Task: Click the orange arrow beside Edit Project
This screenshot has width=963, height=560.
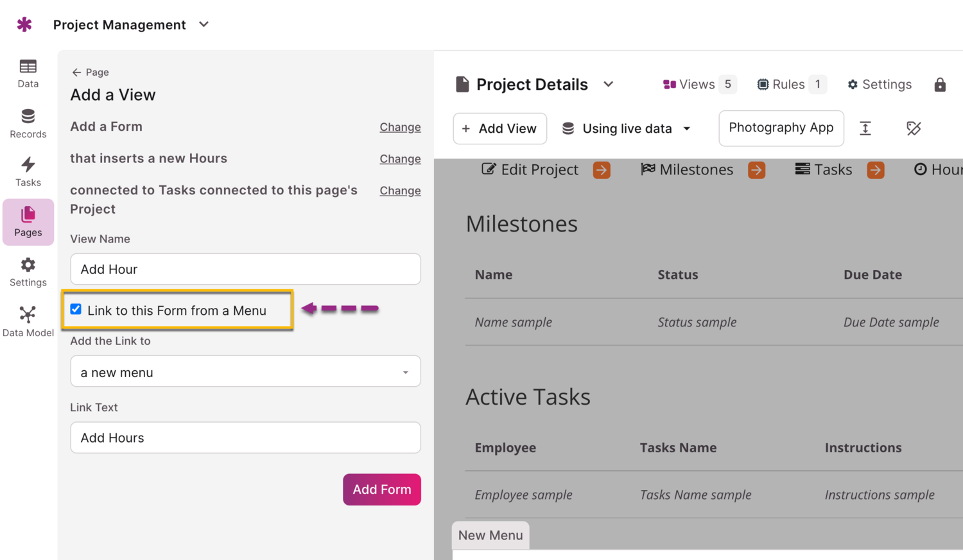Action: (x=602, y=170)
